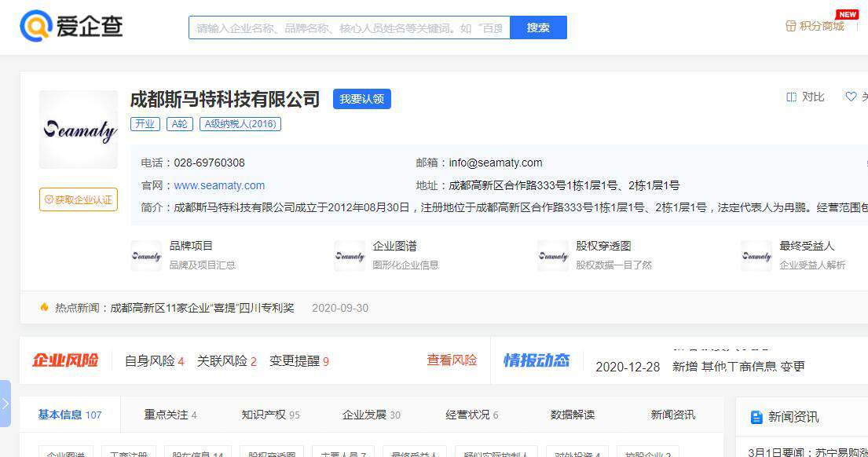Screen dimensions: 868x457
Task: Open 品牌项目 brand projects icon
Action: point(146,255)
